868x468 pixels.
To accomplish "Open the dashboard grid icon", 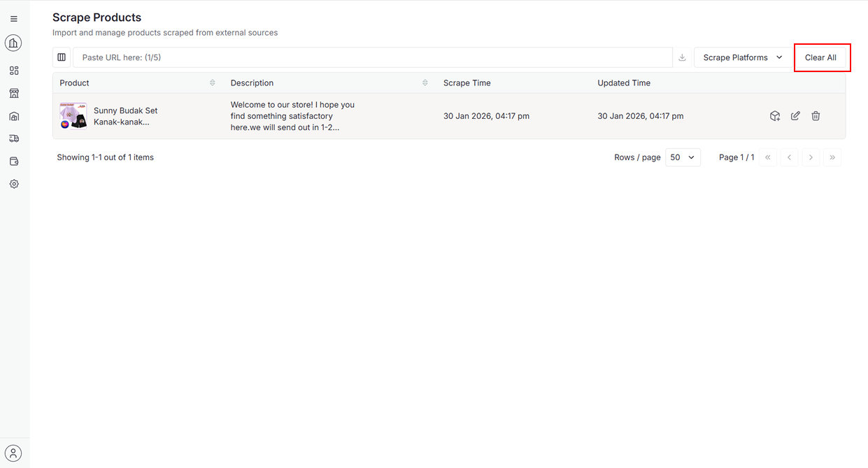I will (14, 71).
